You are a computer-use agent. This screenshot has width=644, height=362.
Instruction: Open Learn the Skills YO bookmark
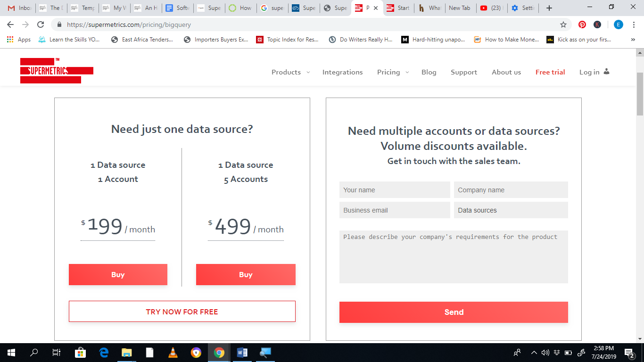[69, 40]
